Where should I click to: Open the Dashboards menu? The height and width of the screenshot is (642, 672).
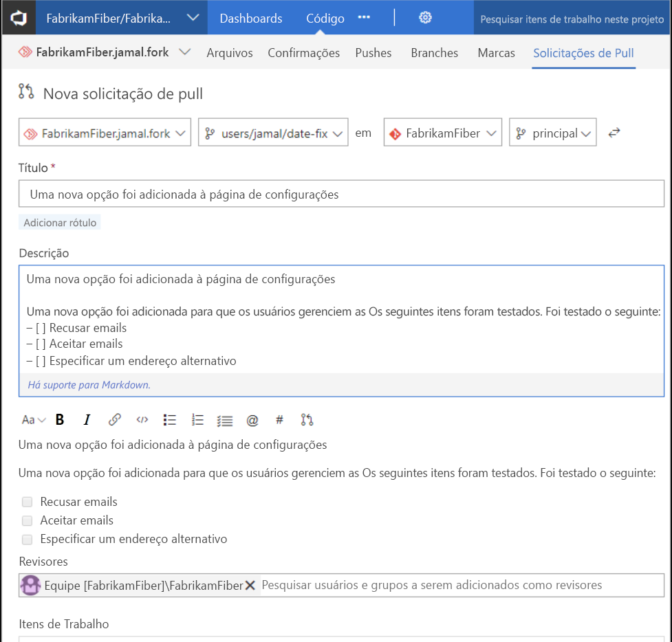[250, 19]
